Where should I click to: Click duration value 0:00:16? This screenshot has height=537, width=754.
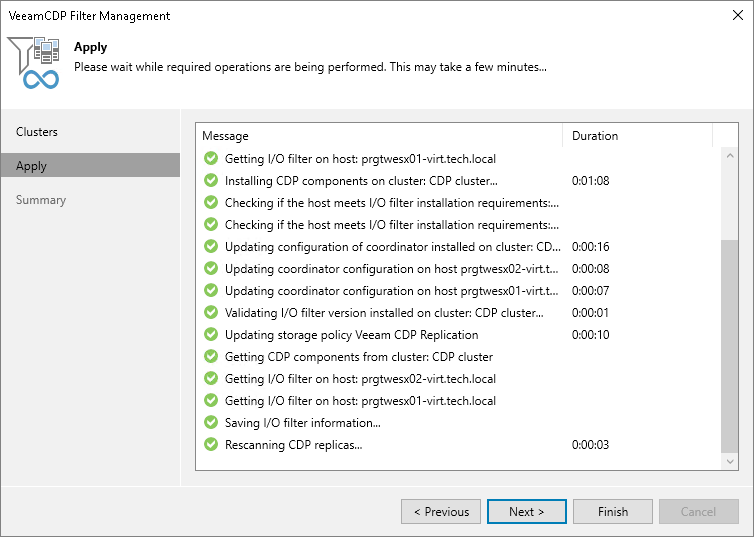point(591,246)
